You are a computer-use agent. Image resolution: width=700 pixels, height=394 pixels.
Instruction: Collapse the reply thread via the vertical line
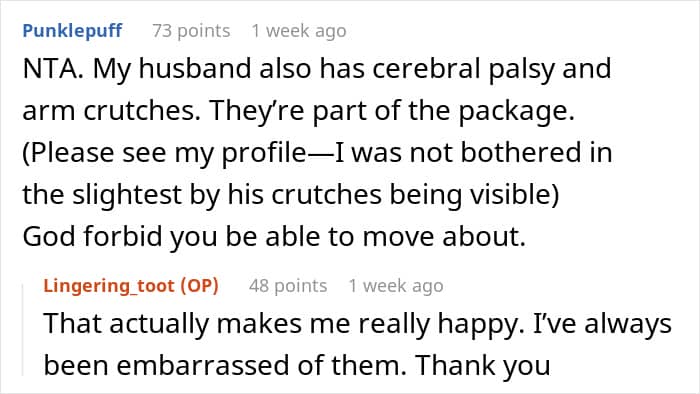(23, 330)
